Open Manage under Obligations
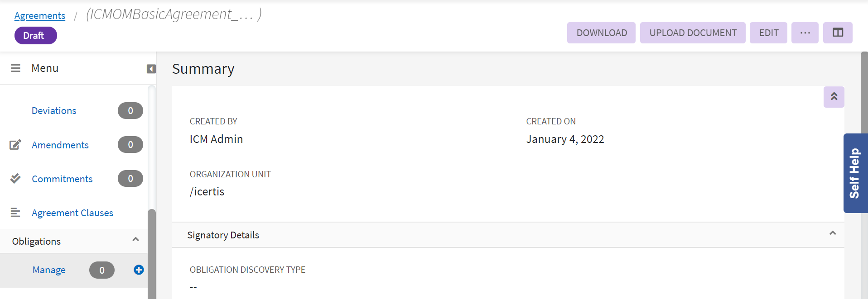The height and width of the screenshot is (299, 868). click(x=49, y=270)
